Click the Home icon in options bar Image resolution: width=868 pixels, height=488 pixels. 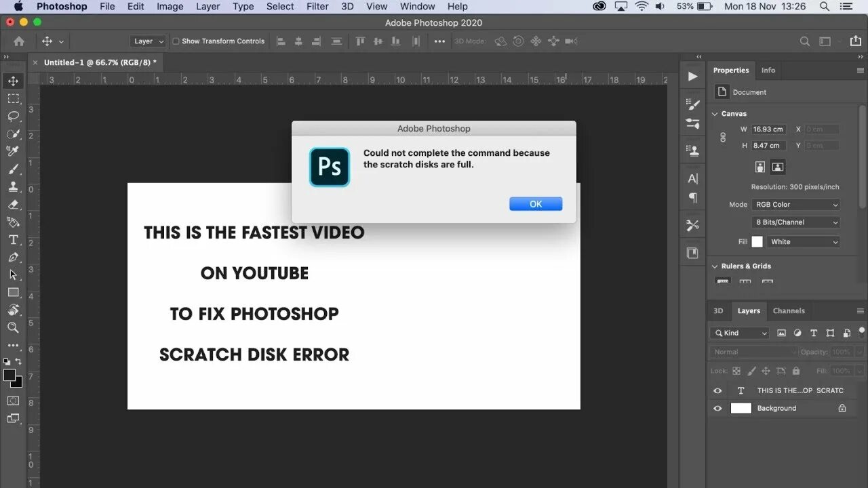pos(19,41)
